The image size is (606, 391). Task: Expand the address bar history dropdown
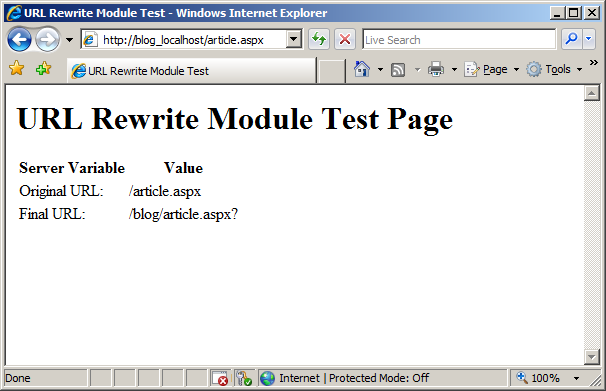point(294,39)
